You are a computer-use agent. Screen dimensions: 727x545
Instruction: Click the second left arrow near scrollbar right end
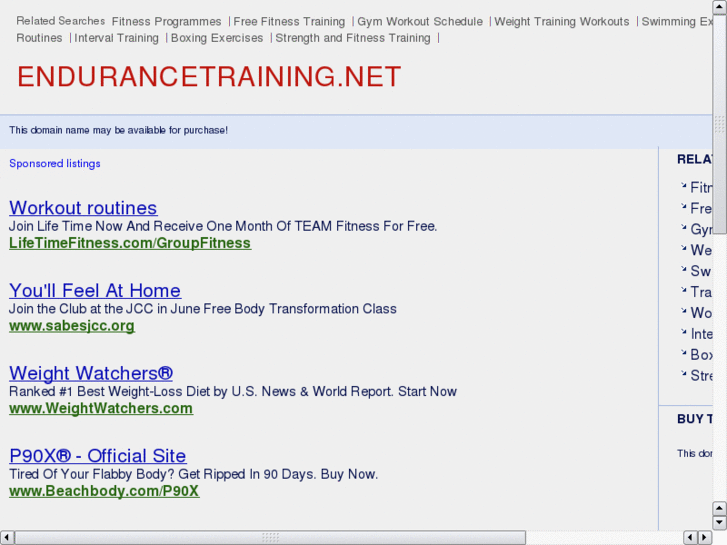pyautogui.click(x=690, y=538)
